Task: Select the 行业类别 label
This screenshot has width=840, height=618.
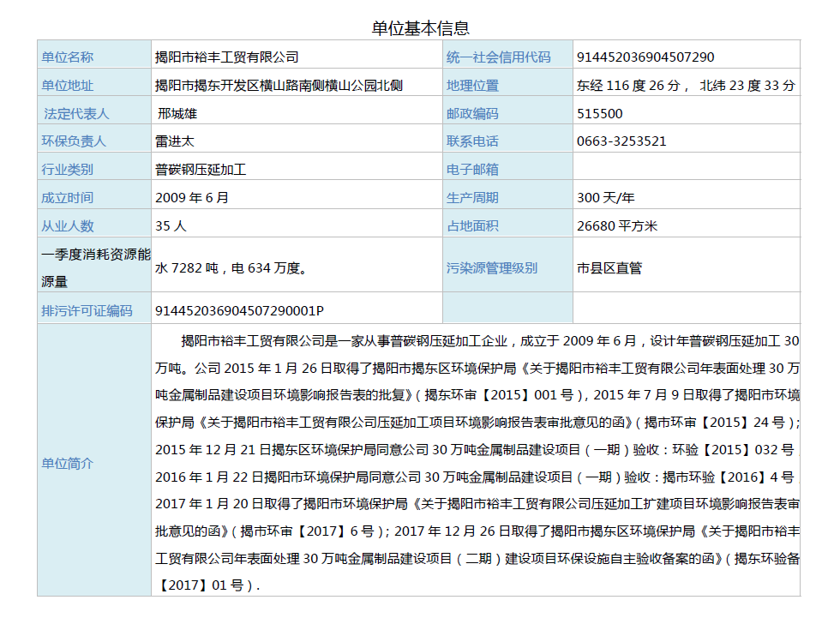Action: [68, 169]
